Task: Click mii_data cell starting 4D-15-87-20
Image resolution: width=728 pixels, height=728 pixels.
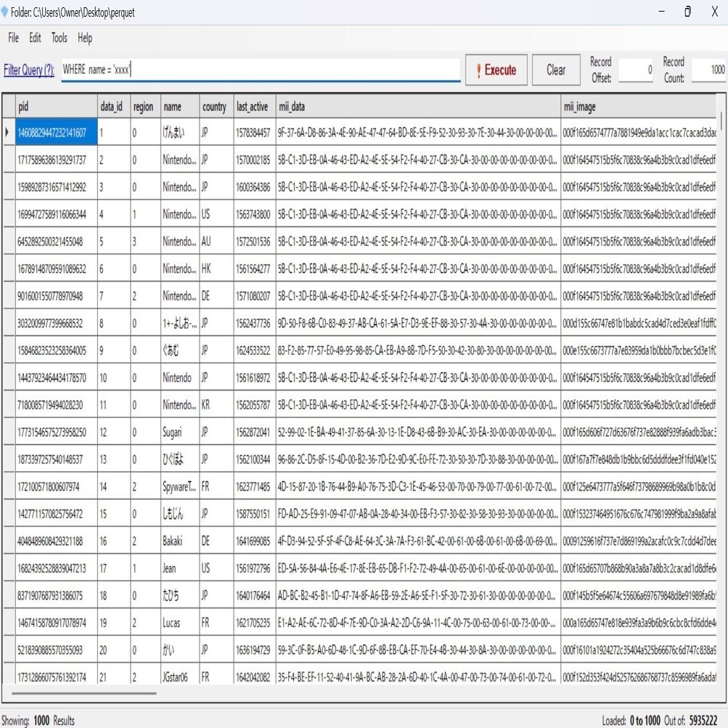Action: [418, 486]
